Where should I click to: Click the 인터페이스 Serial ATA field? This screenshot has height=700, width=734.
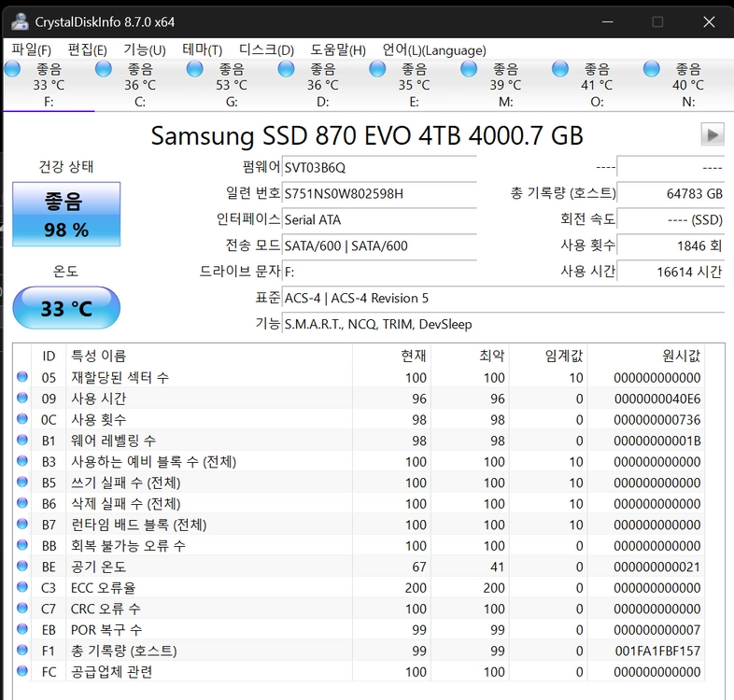click(379, 220)
